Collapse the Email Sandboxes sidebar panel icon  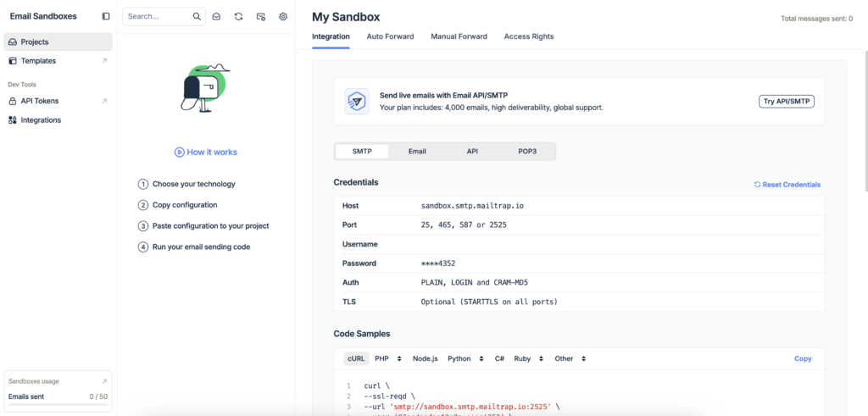(106, 17)
